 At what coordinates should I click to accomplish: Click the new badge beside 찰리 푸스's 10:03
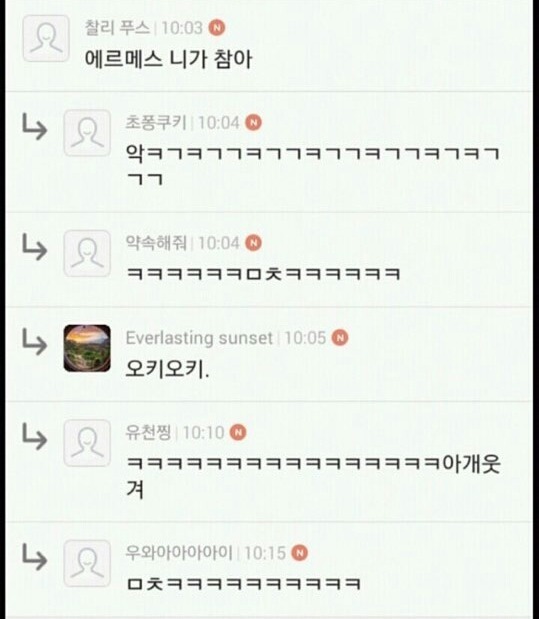[x=217, y=28]
